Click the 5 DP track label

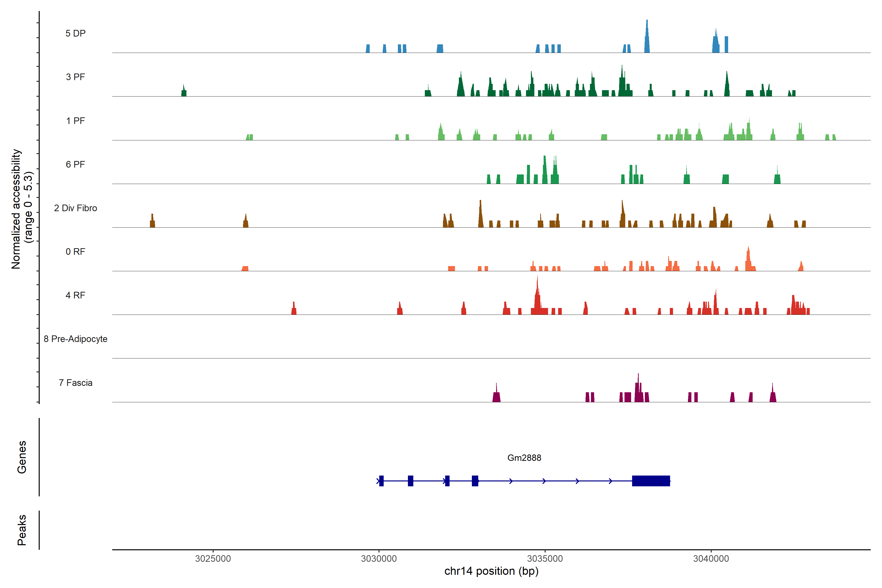click(x=75, y=33)
